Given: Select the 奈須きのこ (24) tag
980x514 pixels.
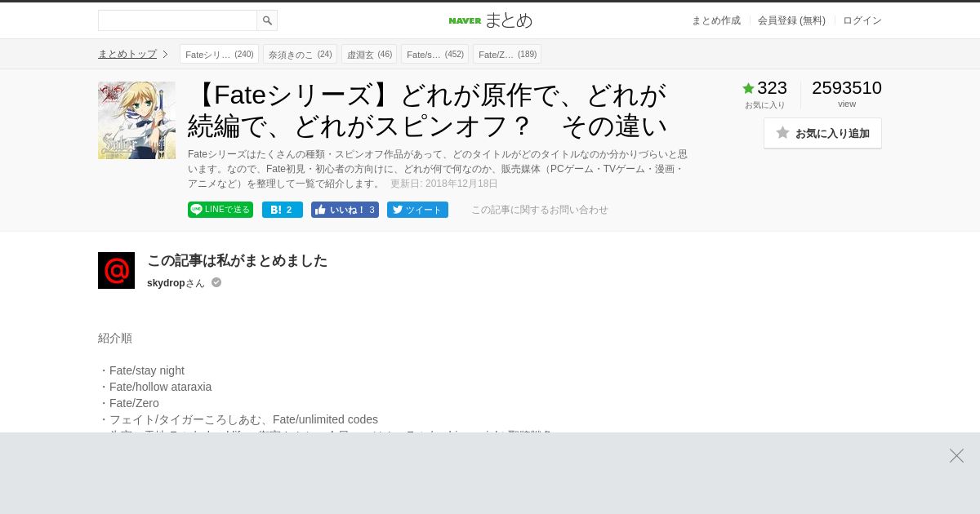Looking at the screenshot, I should coord(300,54).
